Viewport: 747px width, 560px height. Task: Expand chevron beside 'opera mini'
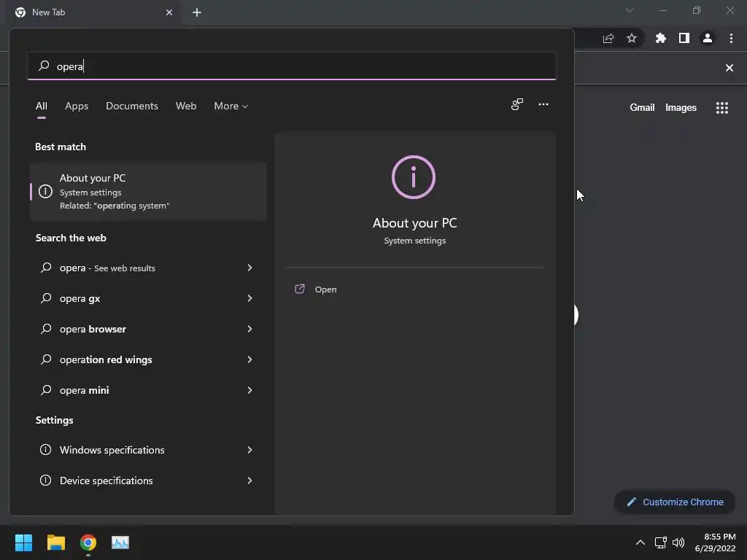(x=249, y=390)
